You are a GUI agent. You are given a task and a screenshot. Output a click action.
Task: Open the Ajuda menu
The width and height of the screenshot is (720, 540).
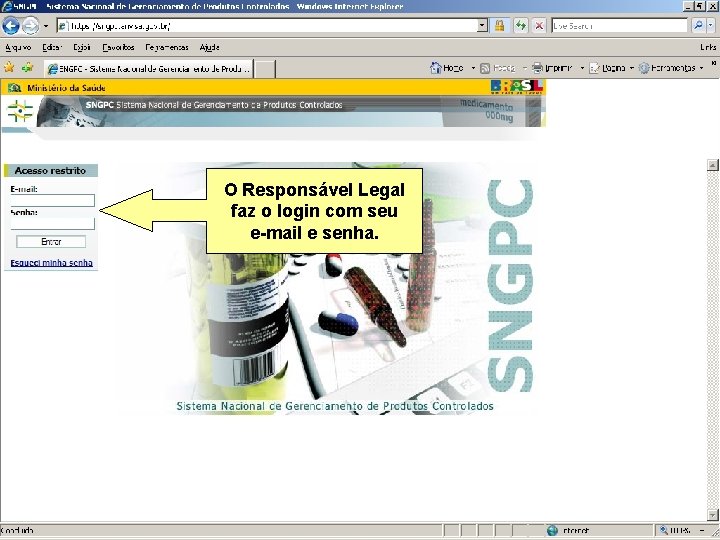pyautogui.click(x=209, y=47)
